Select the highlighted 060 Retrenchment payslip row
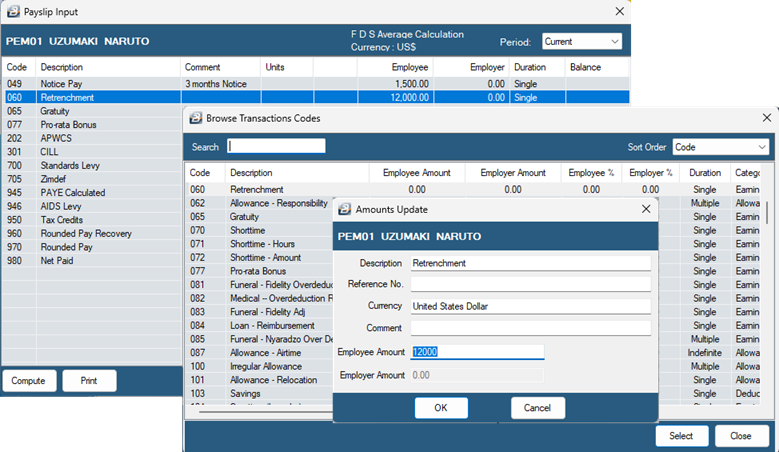The image size is (779, 452). (316, 97)
